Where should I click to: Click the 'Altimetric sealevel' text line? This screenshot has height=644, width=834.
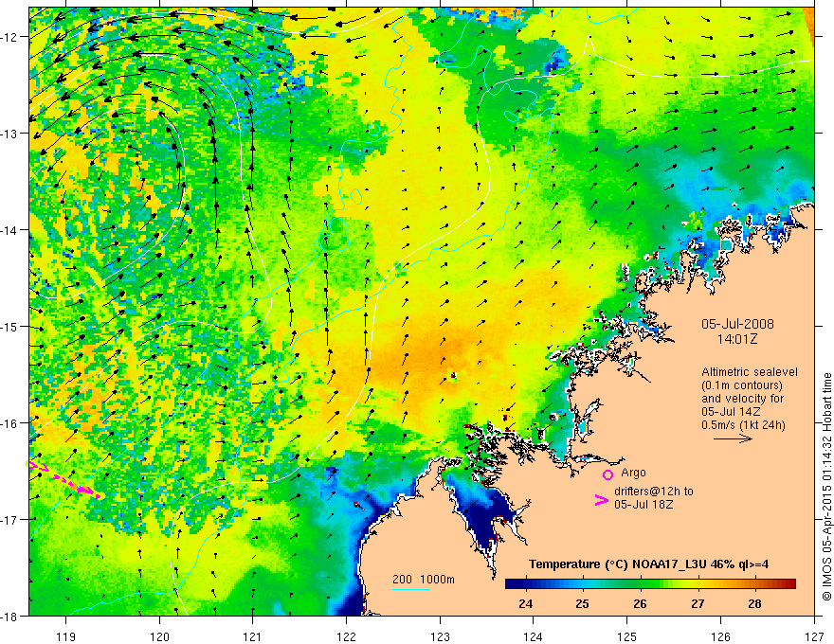coord(750,372)
